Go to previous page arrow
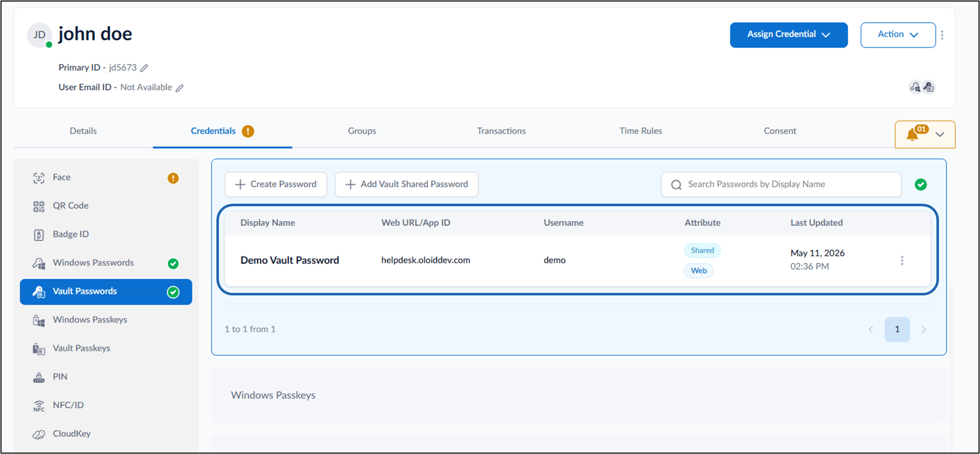This screenshot has width=980, height=454. pyautogui.click(x=871, y=329)
